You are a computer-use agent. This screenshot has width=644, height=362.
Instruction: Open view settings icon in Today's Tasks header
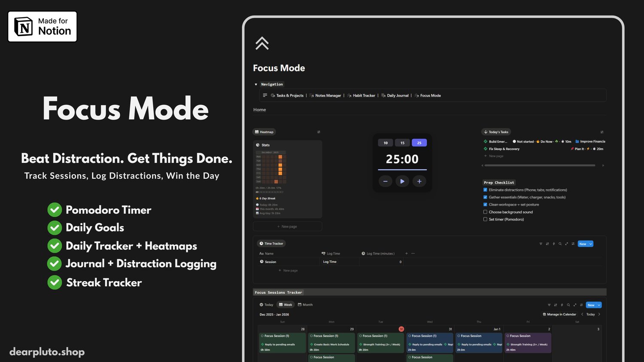click(602, 132)
